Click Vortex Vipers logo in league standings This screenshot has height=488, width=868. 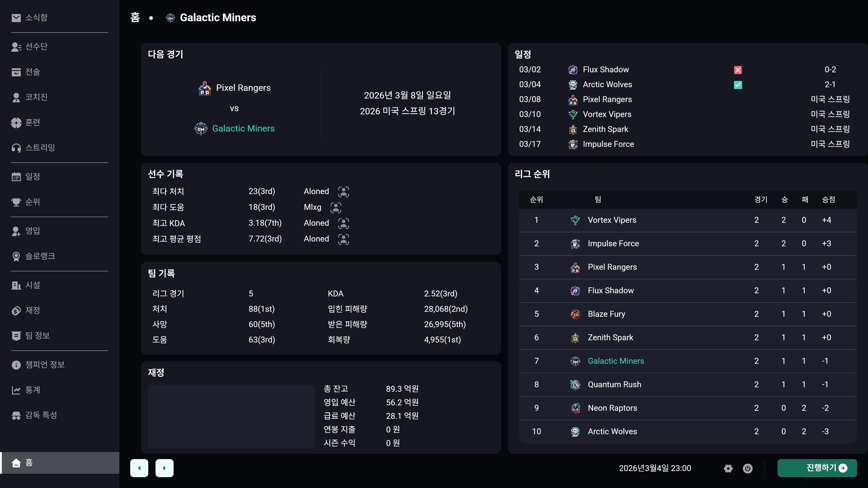575,220
